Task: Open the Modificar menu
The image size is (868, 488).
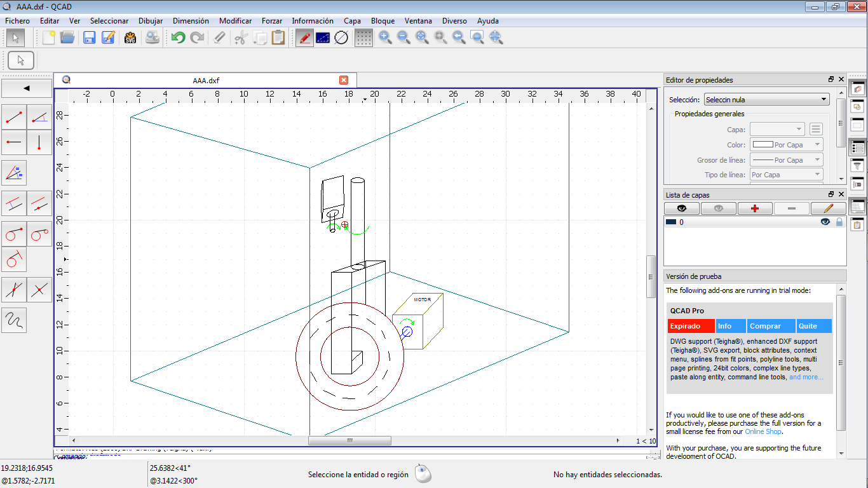Action: (x=236, y=21)
